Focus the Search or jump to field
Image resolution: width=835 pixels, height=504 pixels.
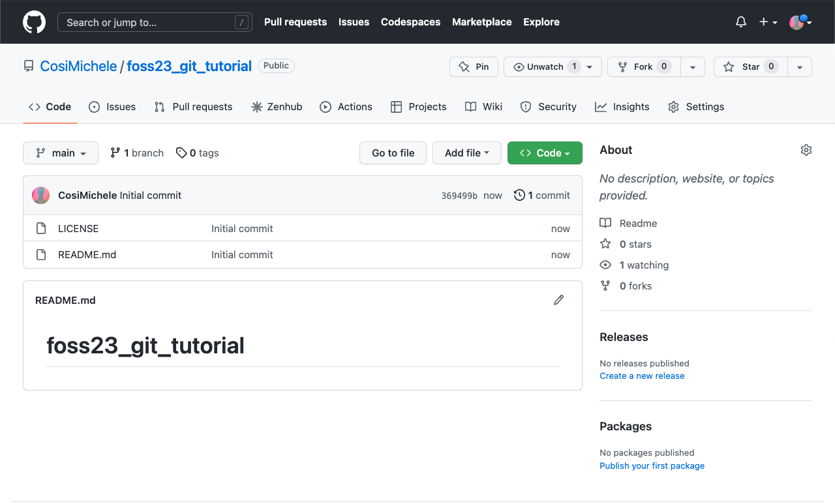[x=155, y=22]
